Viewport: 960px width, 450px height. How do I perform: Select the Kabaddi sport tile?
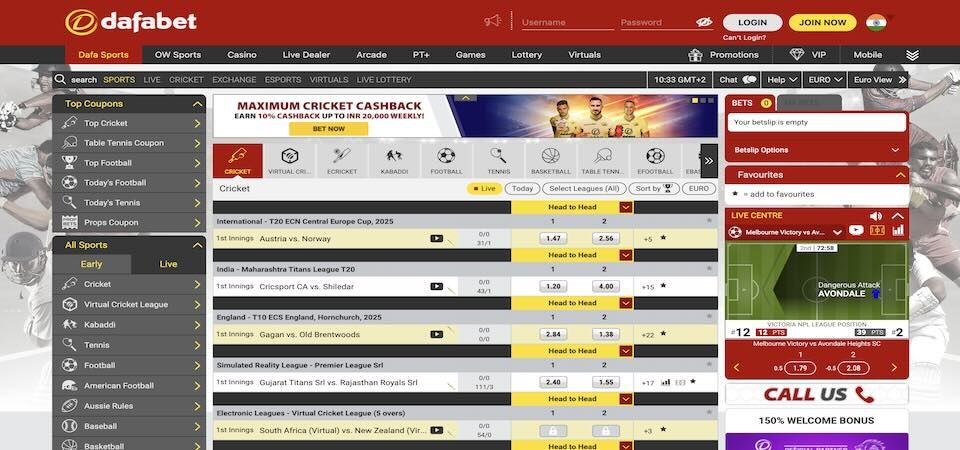tap(394, 160)
